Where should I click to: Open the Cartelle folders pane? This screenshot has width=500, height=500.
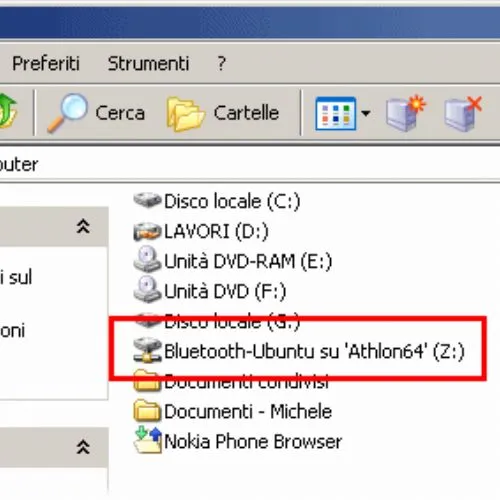point(223,113)
